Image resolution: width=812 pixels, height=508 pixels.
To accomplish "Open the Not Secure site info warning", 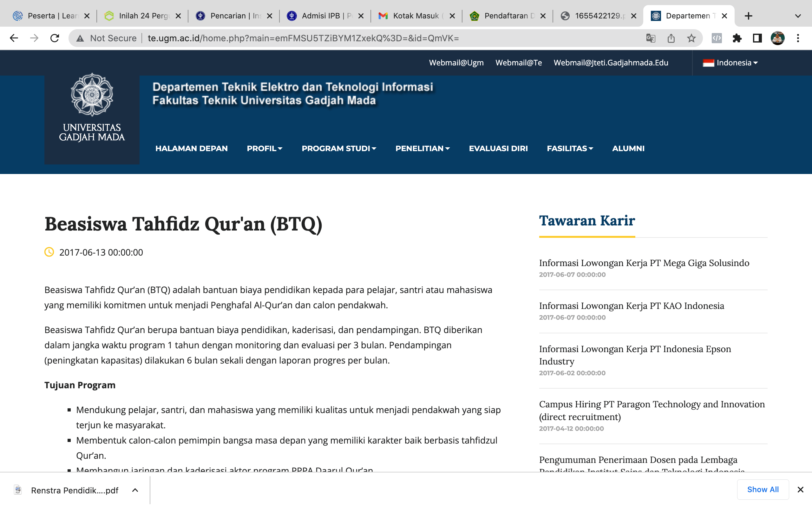I will tap(107, 38).
